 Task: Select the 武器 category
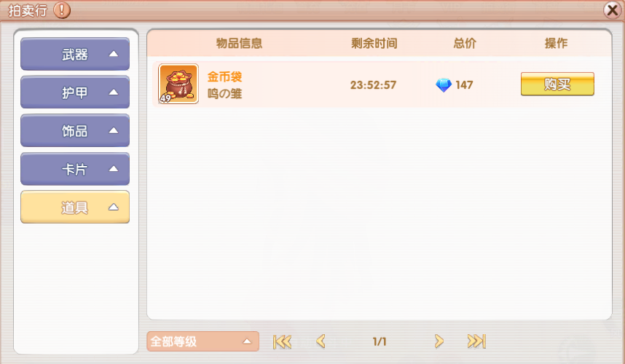pyautogui.click(x=75, y=54)
